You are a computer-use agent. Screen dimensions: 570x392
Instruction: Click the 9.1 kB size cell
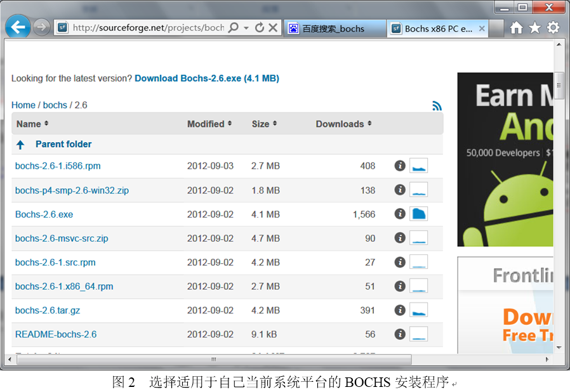click(264, 335)
